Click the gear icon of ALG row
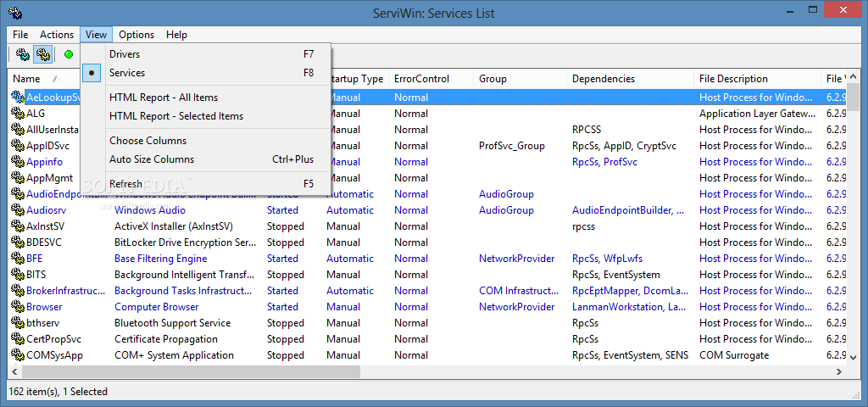The width and height of the screenshot is (868, 407). 19,114
